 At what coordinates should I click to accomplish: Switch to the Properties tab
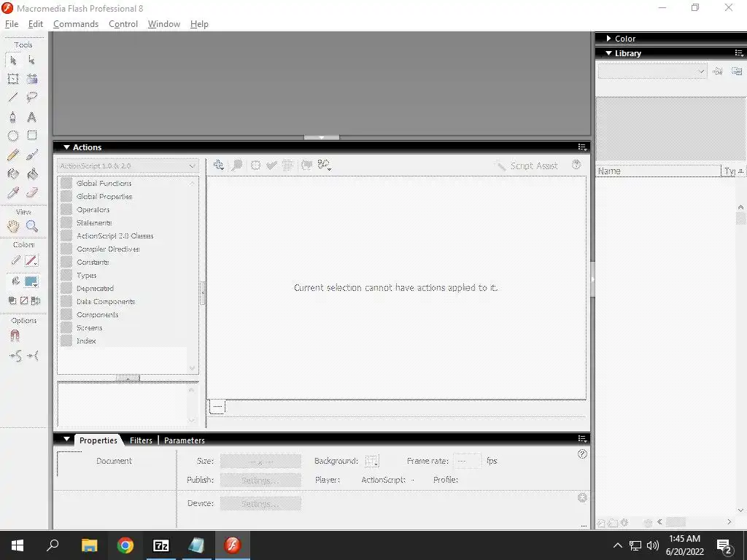pyautogui.click(x=98, y=440)
